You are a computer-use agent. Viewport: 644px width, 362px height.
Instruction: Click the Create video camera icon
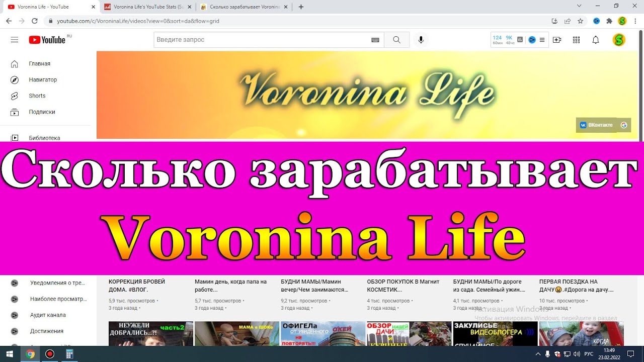point(557,40)
